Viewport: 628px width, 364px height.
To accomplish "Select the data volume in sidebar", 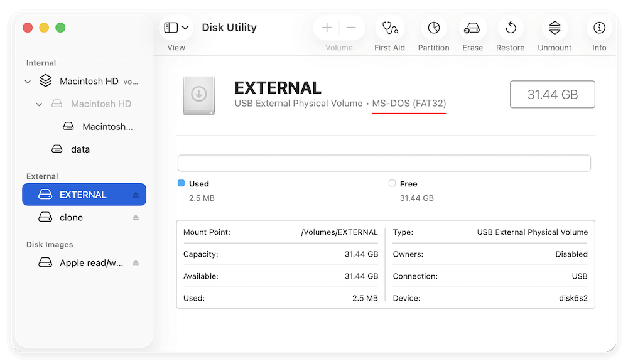I will tap(81, 149).
